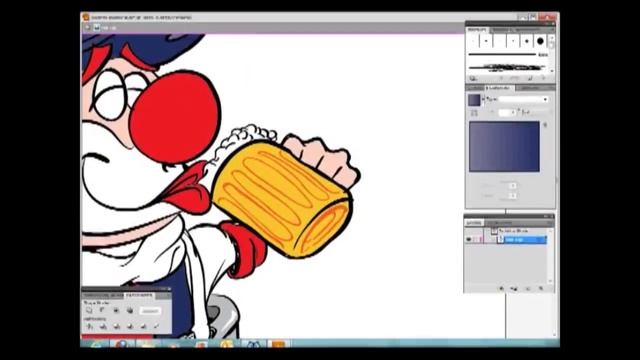
Task: Click the Crop pathfinder icon
Action: coord(130,326)
